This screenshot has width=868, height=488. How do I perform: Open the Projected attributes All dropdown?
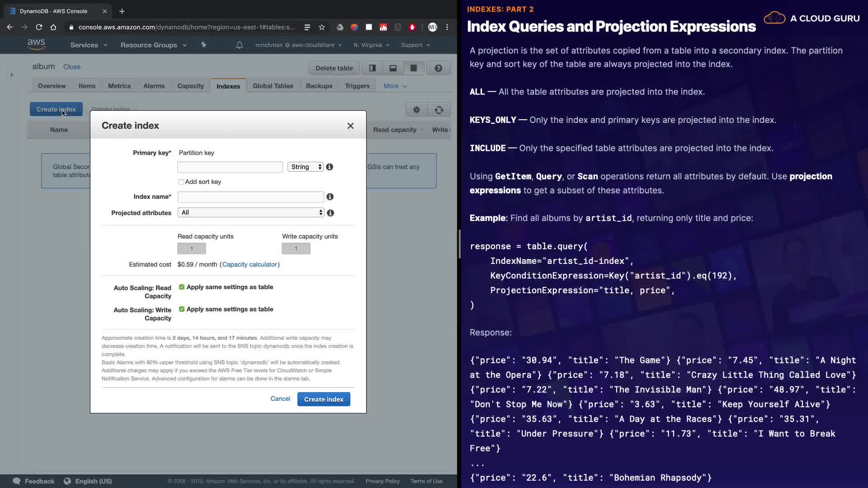tap(251, 212)
